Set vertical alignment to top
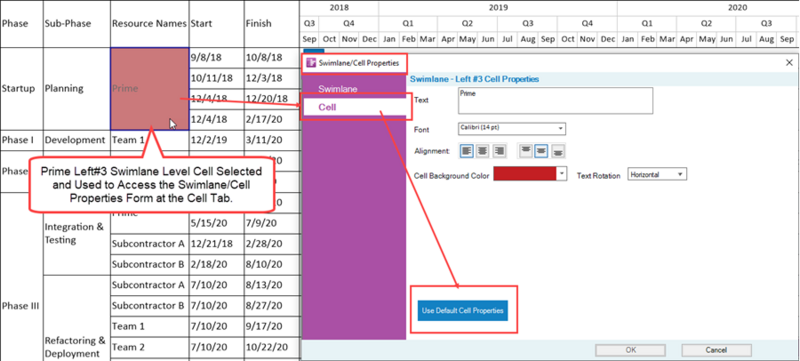The width and height of the screenshot is (800, 361). [526, 151]
